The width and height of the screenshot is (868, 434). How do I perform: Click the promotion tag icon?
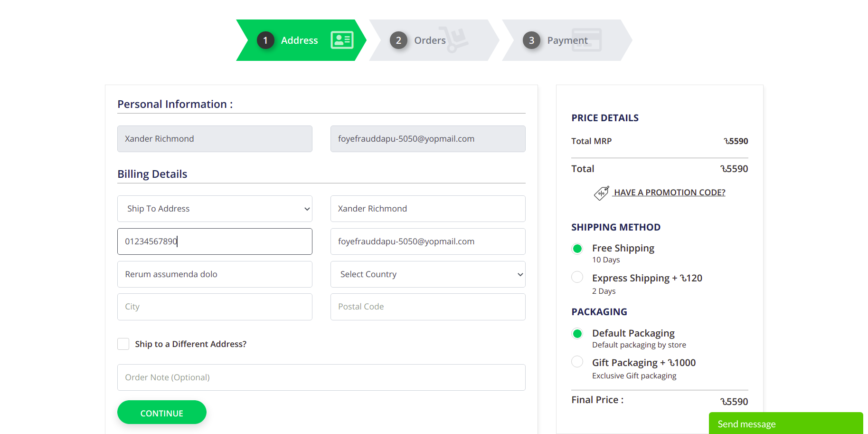point(601,193)
